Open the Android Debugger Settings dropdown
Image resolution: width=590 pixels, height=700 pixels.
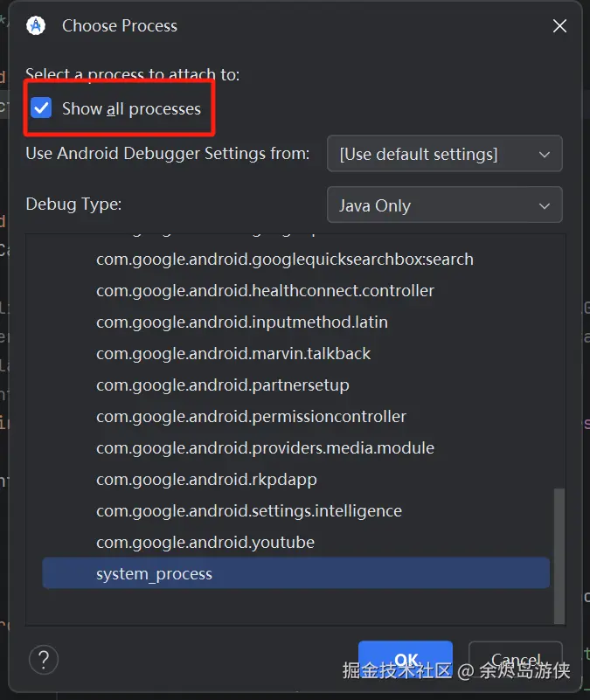point(444,154)
